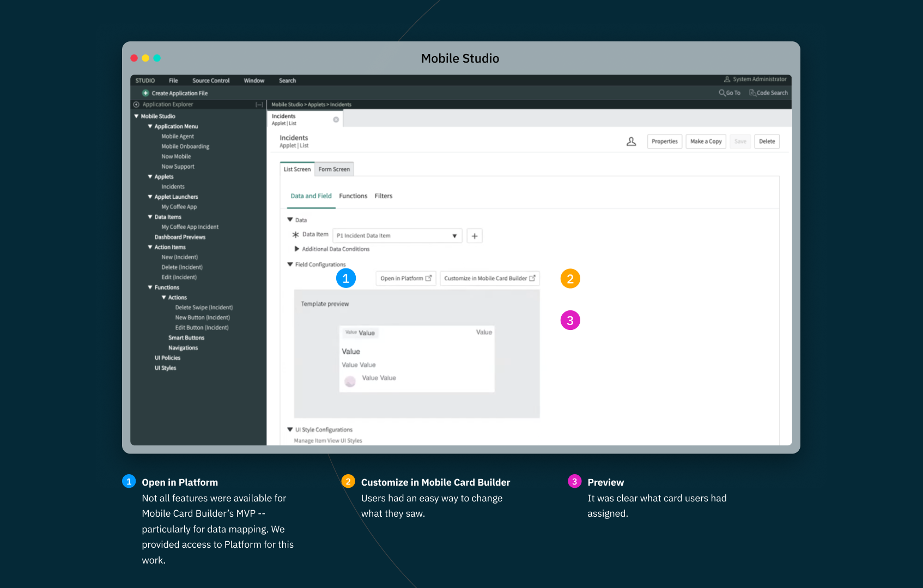Click the Properties button
This screenshot has width=923, height=588.
pos(665,142)
